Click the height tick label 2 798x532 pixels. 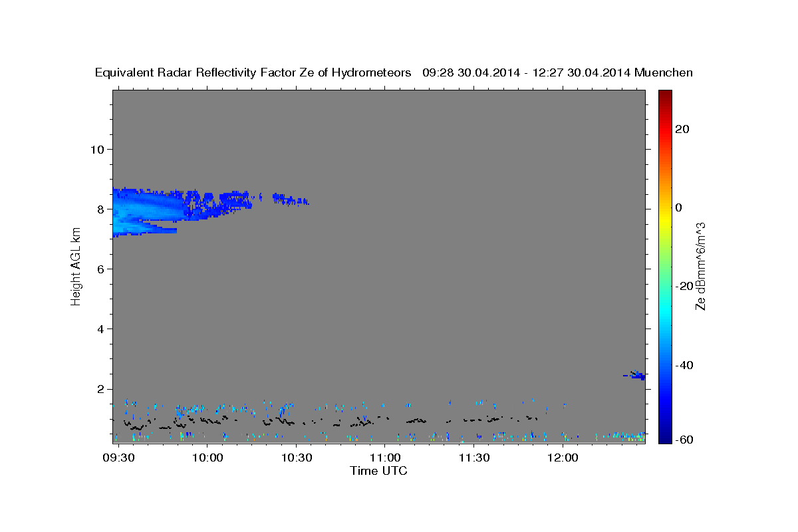pos(102,389)
